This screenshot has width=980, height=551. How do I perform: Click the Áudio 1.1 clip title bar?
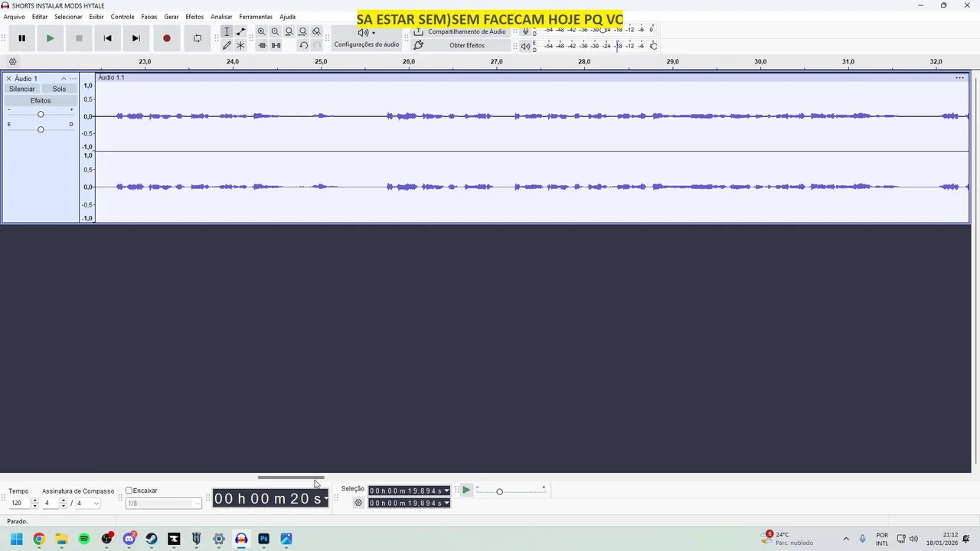[x=533, y=77]
